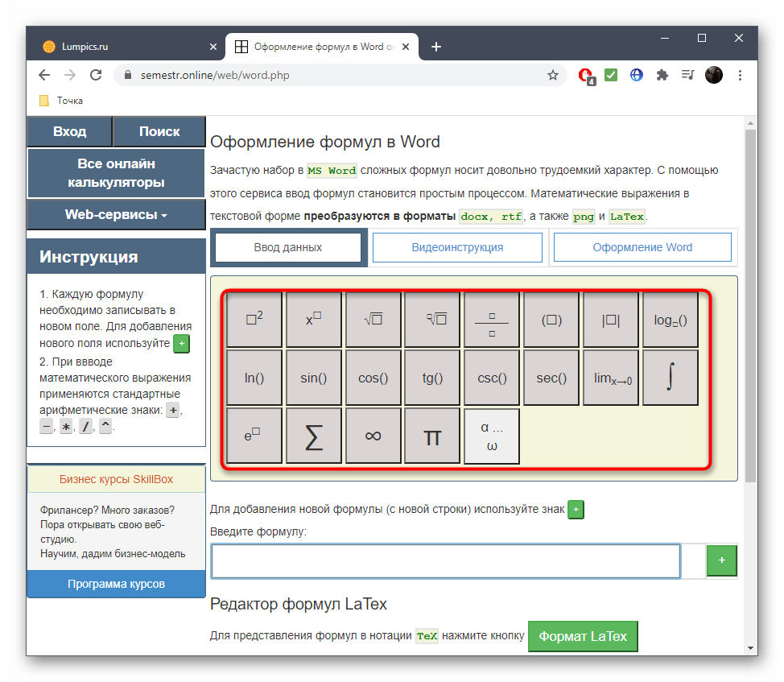The width and height of the screenshot is (784, 682).
Task: Expand the Web-сервисы dropdown menu
Action: [116, 215]
